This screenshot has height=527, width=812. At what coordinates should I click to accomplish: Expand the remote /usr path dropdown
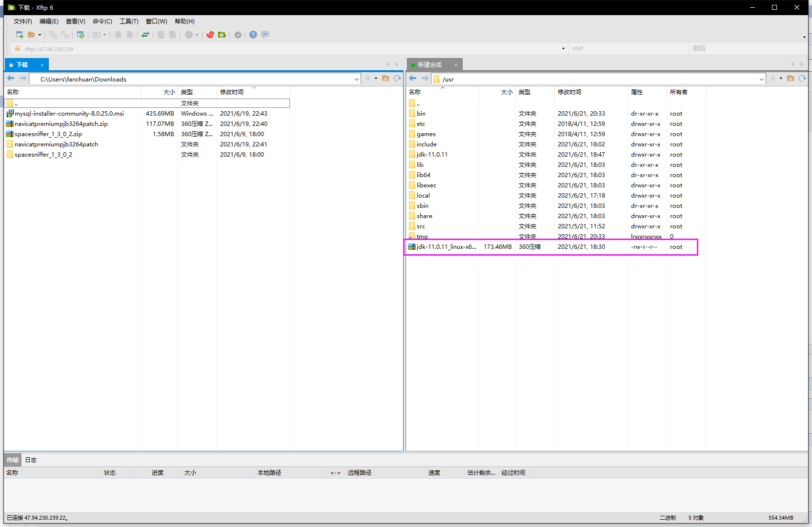761,79
